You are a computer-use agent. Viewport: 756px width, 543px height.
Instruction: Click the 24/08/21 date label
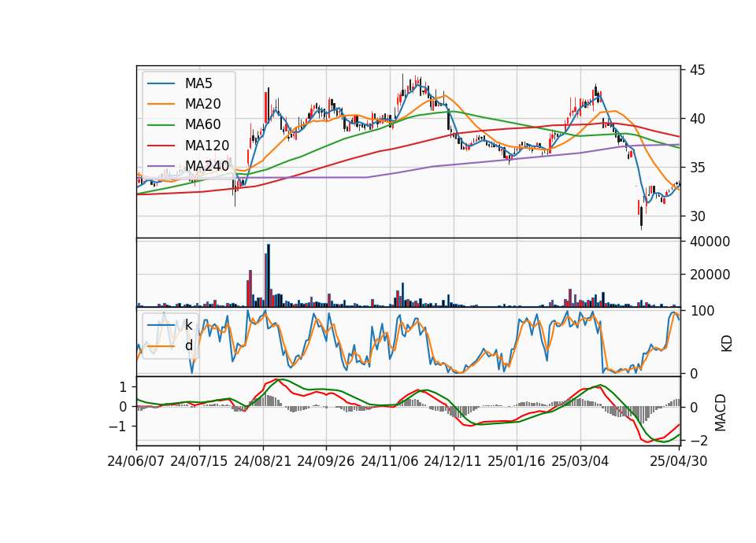[263, 462]
